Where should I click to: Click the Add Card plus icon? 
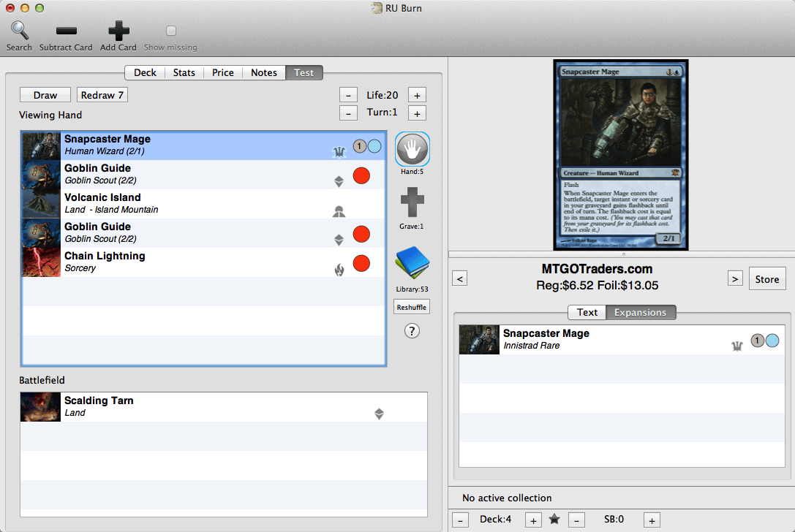(x=118, y=31)
